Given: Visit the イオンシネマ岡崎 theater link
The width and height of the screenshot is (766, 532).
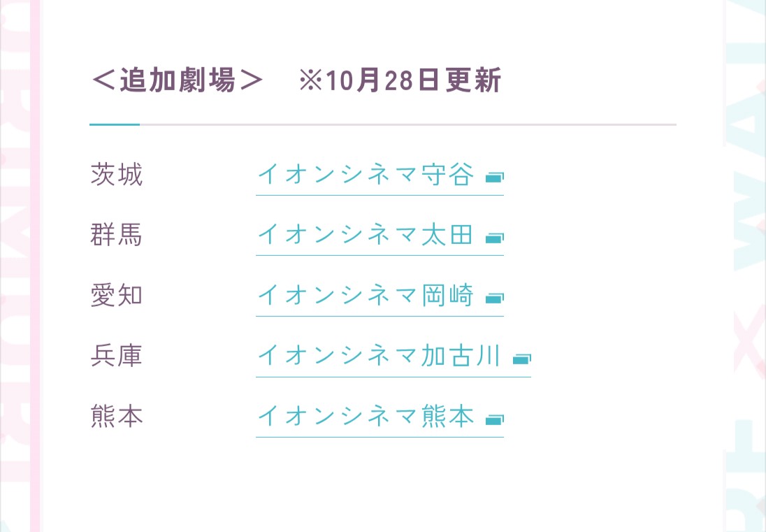Looking at the screenshot, I should coord(366,296).
